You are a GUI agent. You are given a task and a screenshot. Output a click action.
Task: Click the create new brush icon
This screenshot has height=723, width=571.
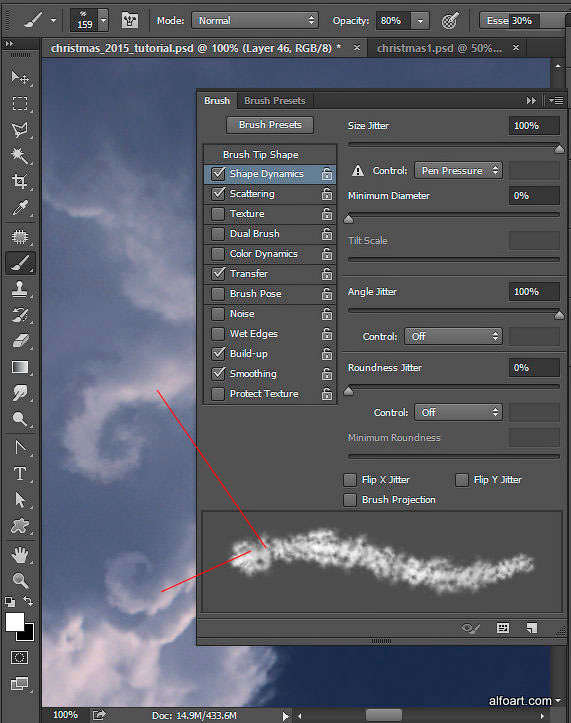[x=532, y=628]
